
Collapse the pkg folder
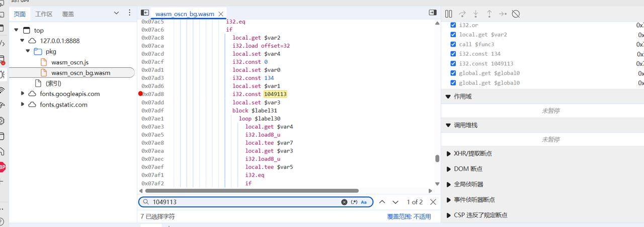(29, 51)
